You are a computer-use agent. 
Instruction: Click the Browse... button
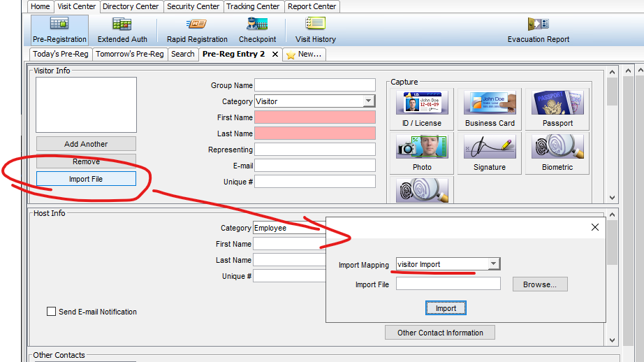(x=539, y=284)
